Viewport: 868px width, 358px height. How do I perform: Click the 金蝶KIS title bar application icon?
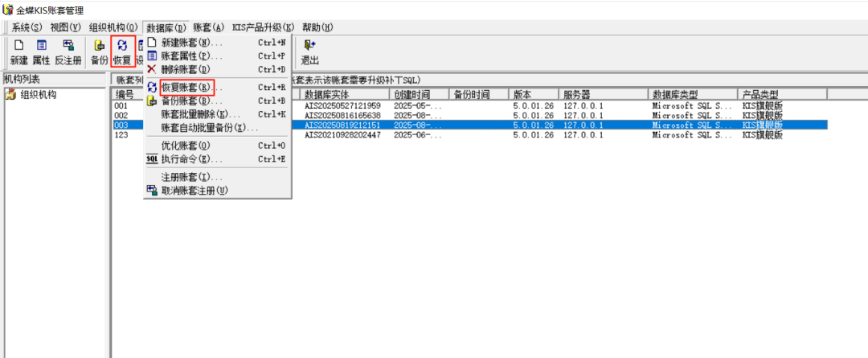point(8,10)
